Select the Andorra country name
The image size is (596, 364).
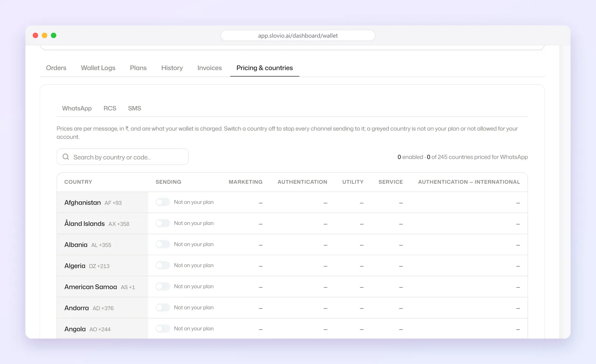(x=77, y=308)
